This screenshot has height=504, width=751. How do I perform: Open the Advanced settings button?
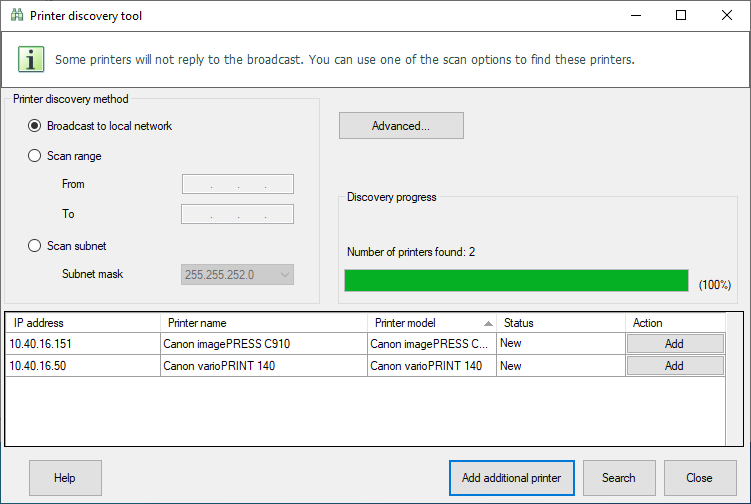pyautogui.click(x=401, y=126)
